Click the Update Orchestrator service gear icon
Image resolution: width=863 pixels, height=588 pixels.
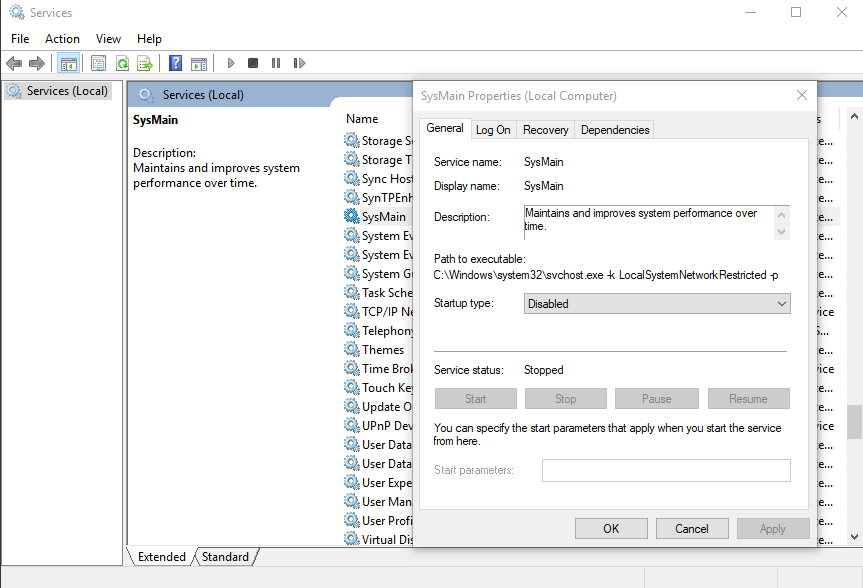point(352,406)
